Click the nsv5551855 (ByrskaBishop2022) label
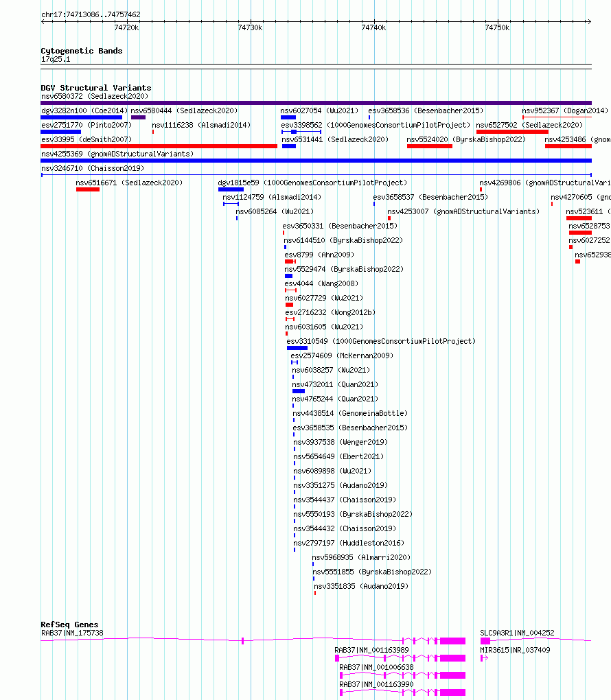This screenshot has height=700, width=611. 373,572
